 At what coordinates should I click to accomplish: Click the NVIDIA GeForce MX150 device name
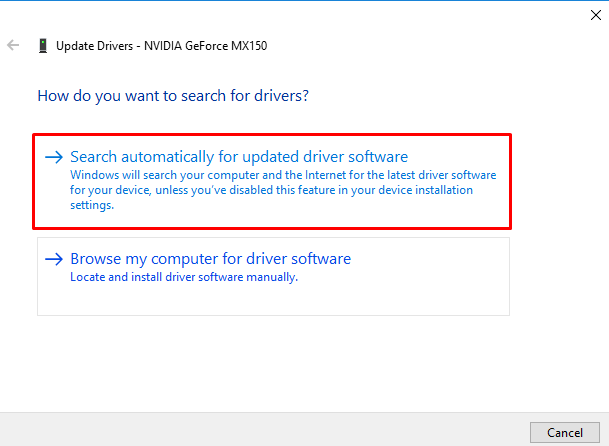coord(205,45)
